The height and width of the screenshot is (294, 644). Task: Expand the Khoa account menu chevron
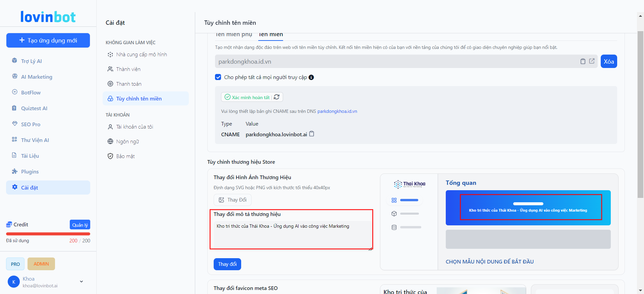pos(81,282)
